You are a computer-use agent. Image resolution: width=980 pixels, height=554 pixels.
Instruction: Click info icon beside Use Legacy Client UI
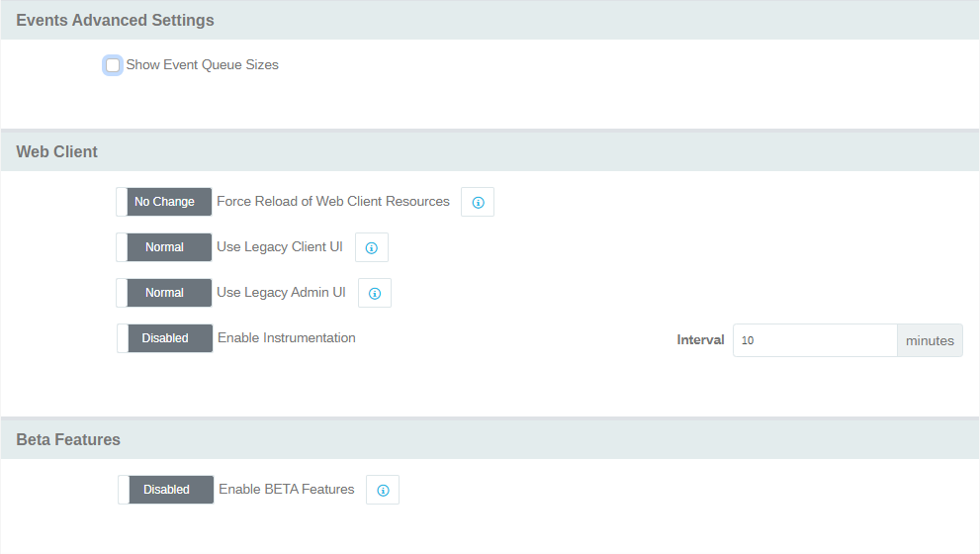coord(372,247)
